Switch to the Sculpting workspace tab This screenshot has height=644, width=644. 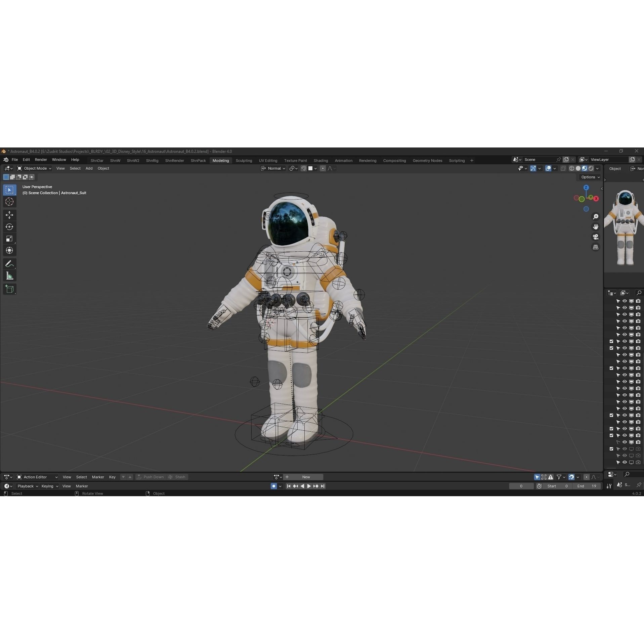244,161
